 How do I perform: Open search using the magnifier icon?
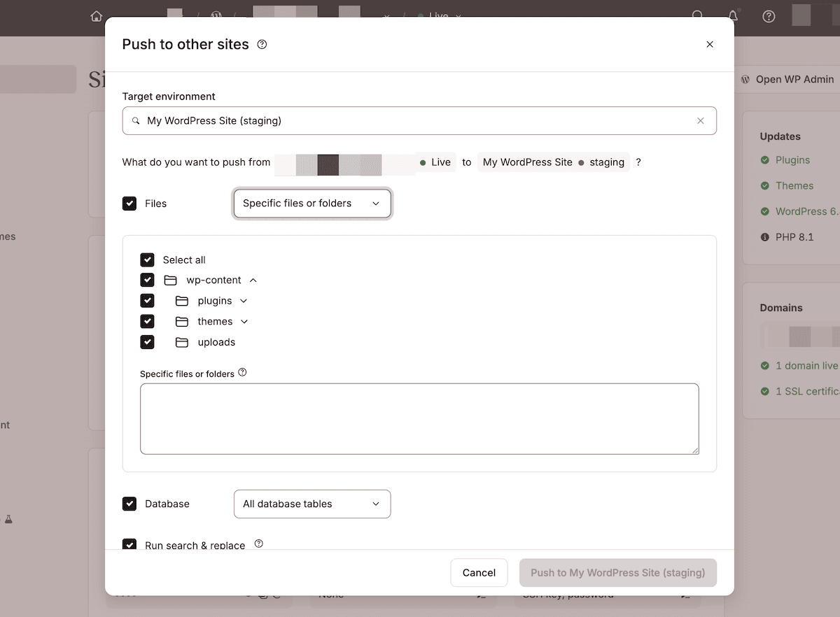698,16
